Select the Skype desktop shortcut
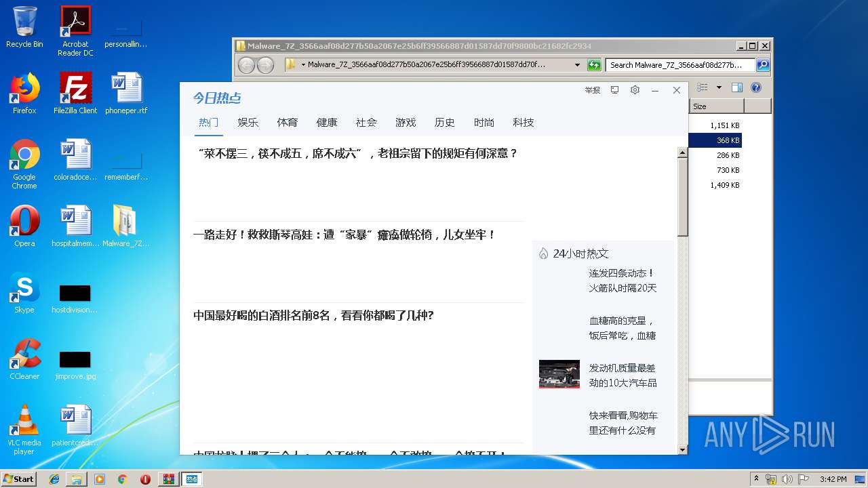Viewport: 868px width, 488px height. (24, 293)
